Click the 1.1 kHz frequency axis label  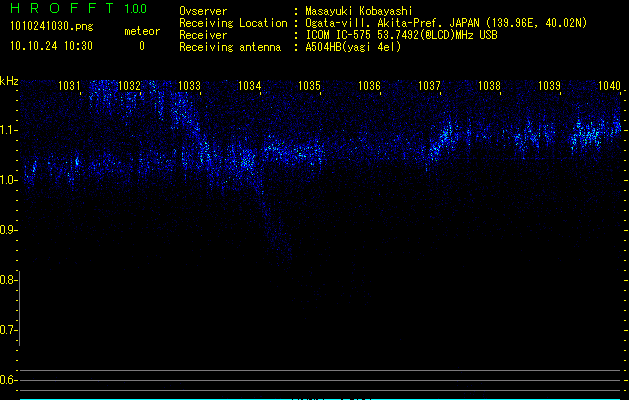(7, 130)
